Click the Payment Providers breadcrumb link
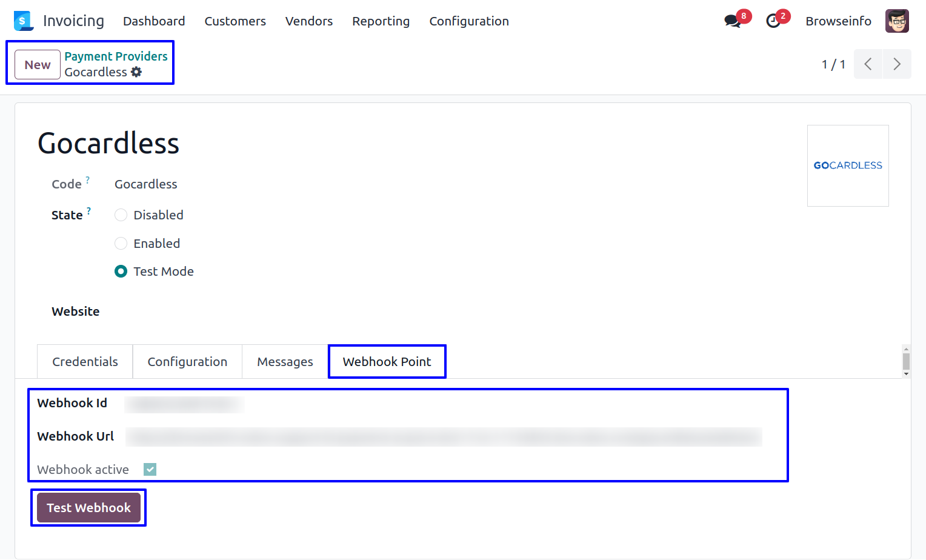This screenshot has height=560, width=926. point(116,56)
